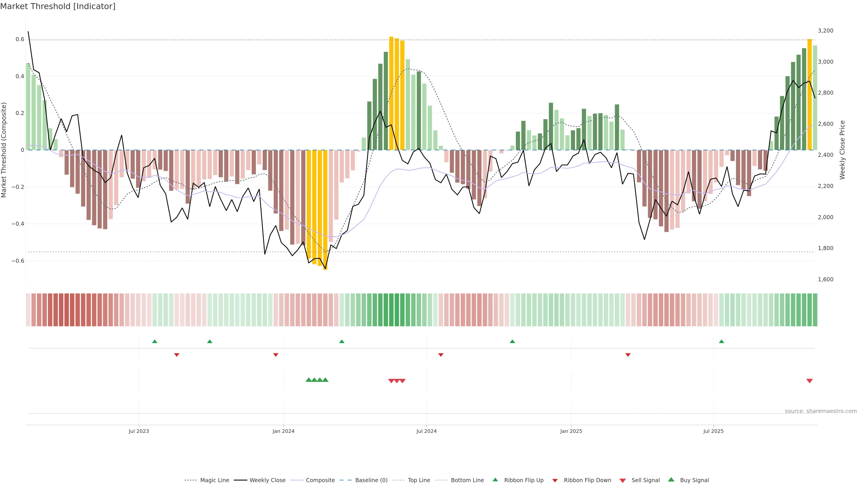Click the source: sharemaestro.com text

coord(821,411)
